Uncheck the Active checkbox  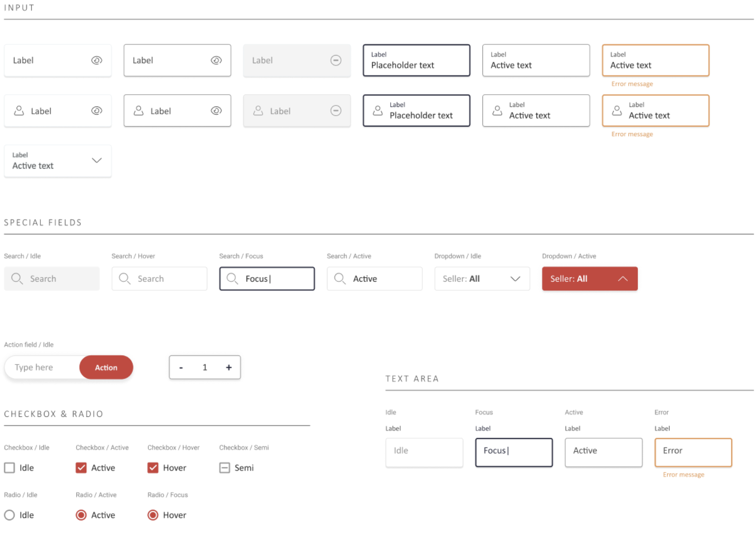81,468
